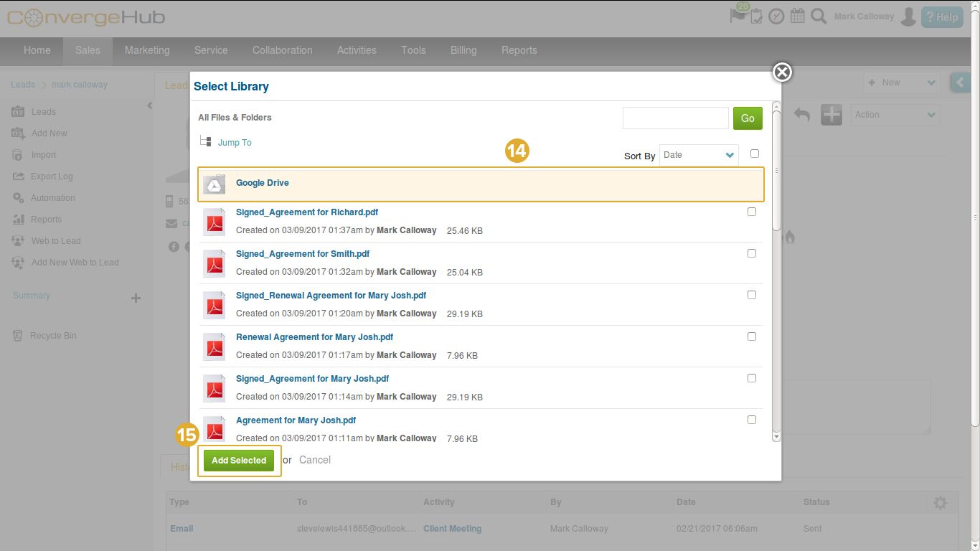
Task: Expand the Action dropdown
Action: click(x=895, y=115)
